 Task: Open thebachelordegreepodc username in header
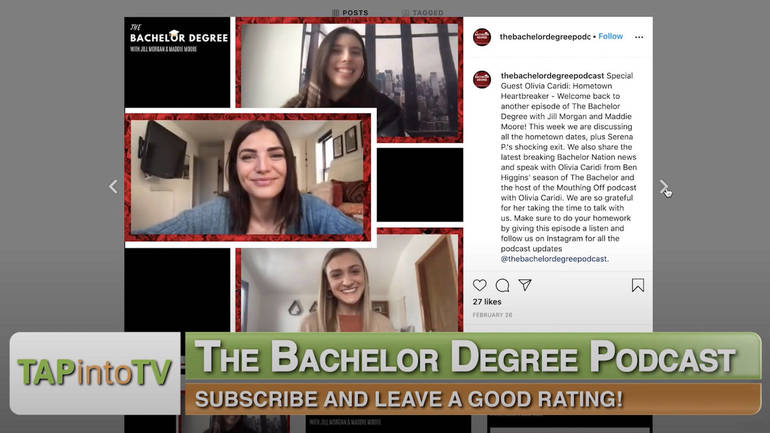[545, 36]
